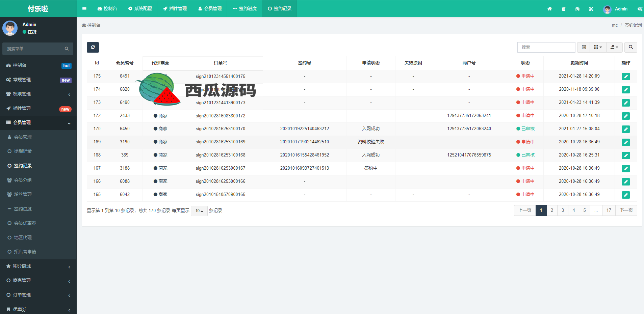The image size is (644, 314).
Task: Edit record with Id 170
Action: pos(626,129)
